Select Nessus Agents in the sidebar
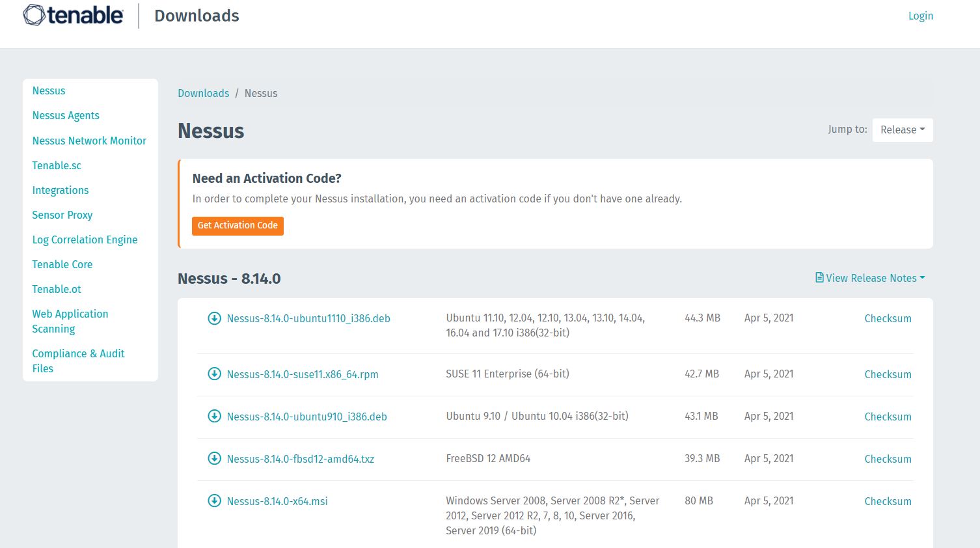This screenshot has height=548, width=980. point(66,116)
